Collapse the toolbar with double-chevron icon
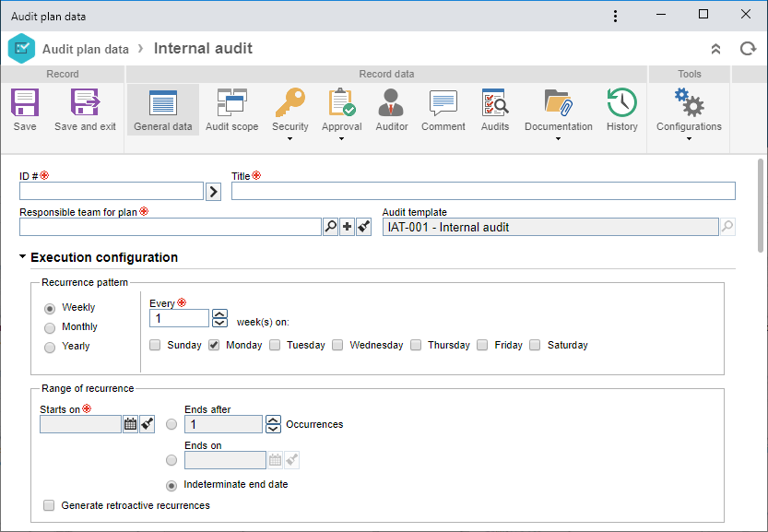 pos(715,49)
